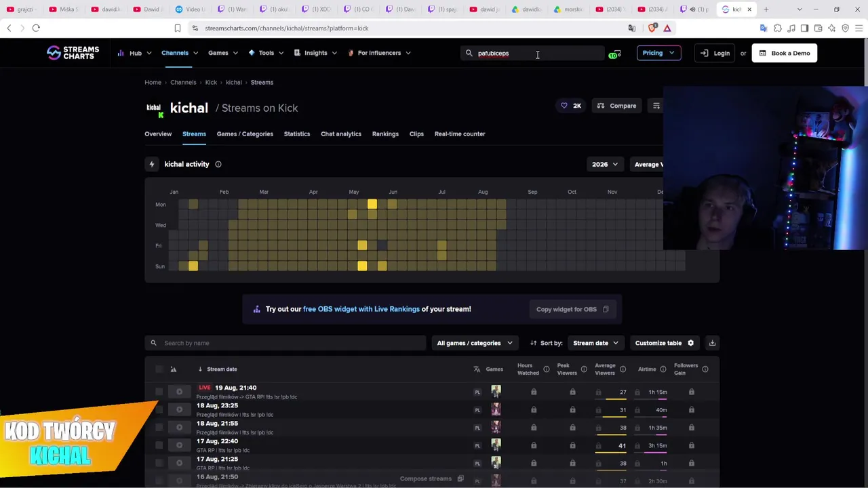Expand the Insights navigation dropdown
This screenshot has height=488, width=868.
point(315,53)
